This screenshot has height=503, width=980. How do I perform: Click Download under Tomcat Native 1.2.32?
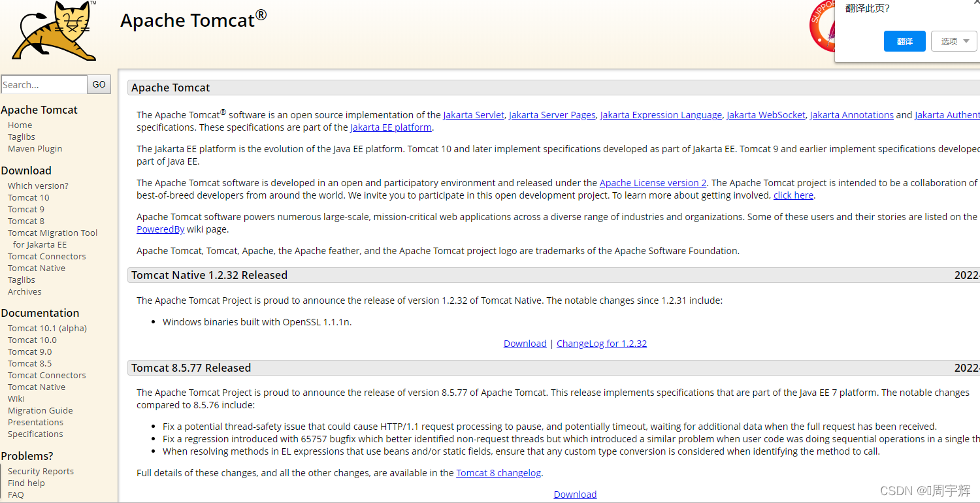point(525,344)
